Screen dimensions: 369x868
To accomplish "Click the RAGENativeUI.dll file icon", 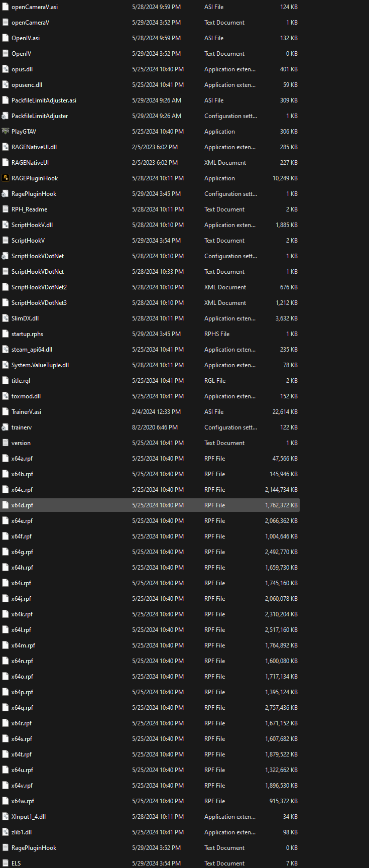I will (x=6, y=147).
